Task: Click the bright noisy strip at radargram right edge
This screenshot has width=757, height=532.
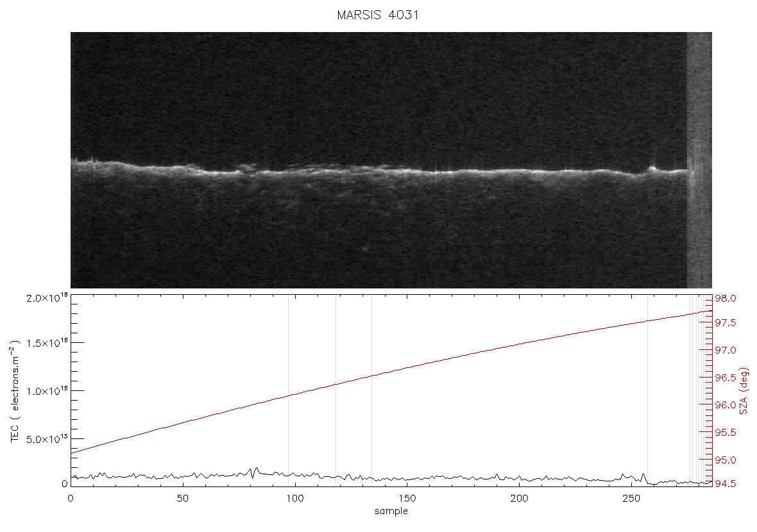Action: coord(699,160)
